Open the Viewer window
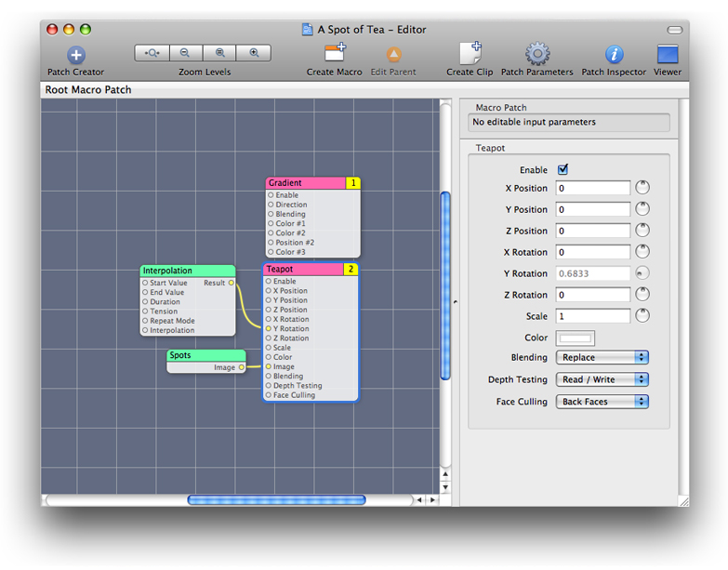 [x=667, y=54]
